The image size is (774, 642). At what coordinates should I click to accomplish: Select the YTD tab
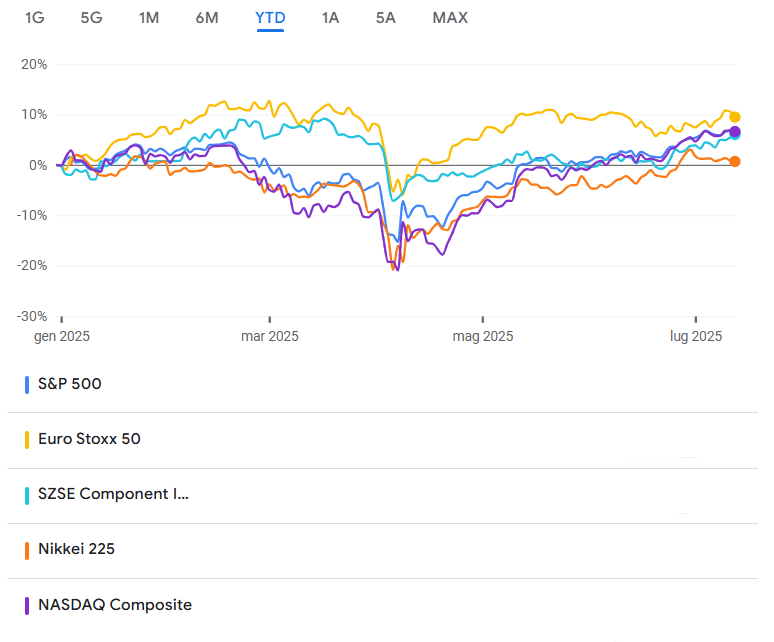[270, 18]
